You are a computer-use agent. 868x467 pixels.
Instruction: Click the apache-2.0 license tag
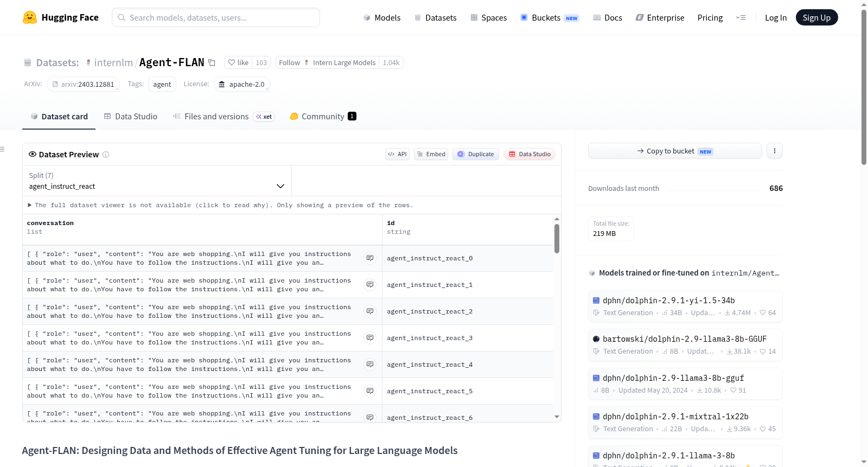[241, 84]
